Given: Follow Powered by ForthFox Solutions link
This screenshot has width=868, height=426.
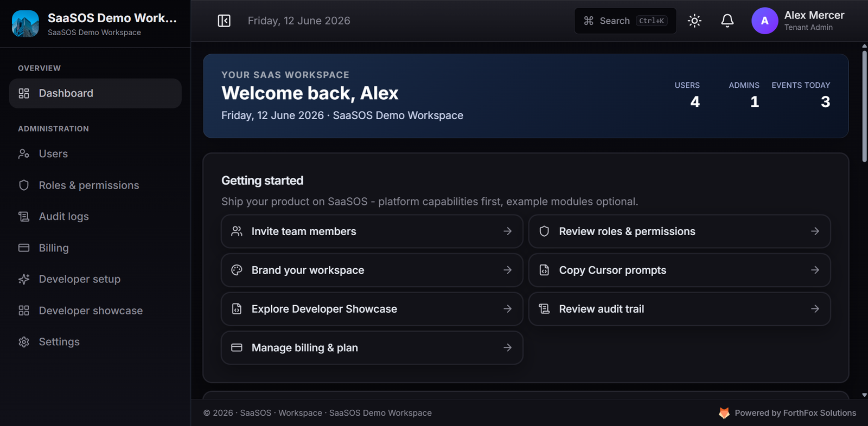Looking at the screenshot, I should [x=787, y=413].
